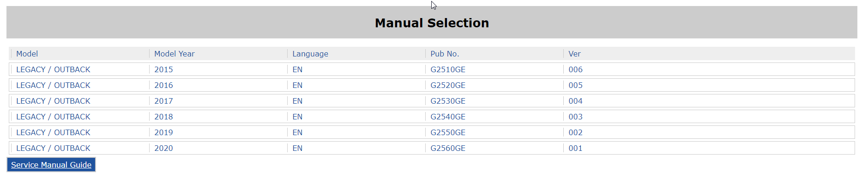Choose publication number G2540GE

(448, 117)
